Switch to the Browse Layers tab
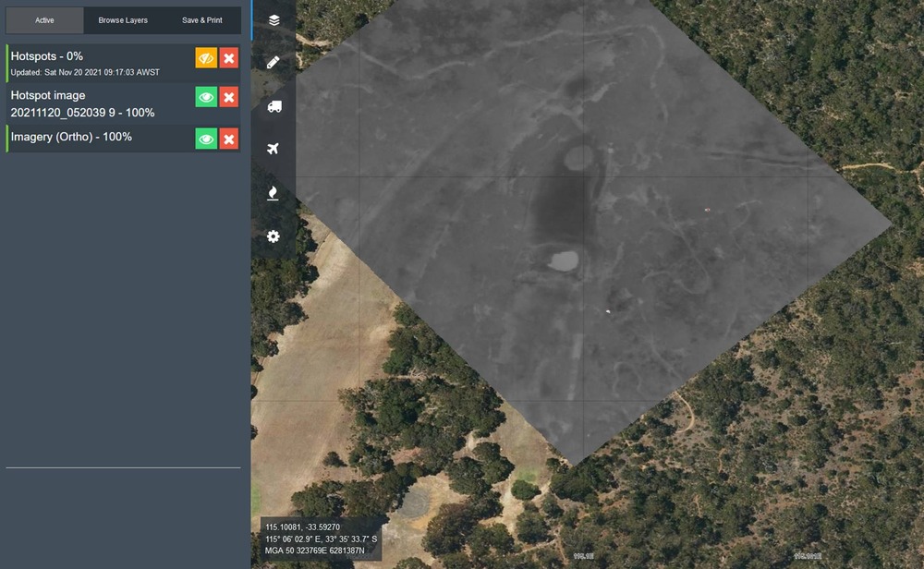The width and height of the screenshot is (924, 569). pyautogui.click(x=123, y=20)
